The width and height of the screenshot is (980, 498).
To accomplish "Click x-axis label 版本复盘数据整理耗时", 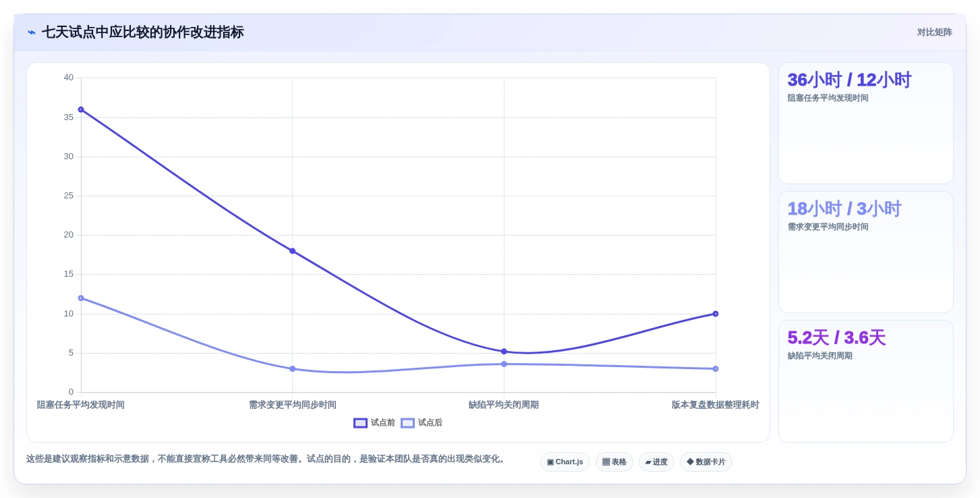I will (x=715, y=405).
